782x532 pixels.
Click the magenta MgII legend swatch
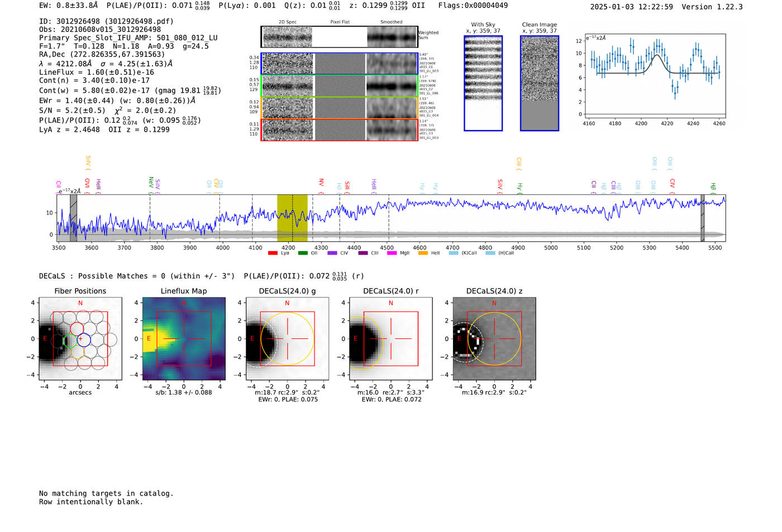[x=392, y=253]
